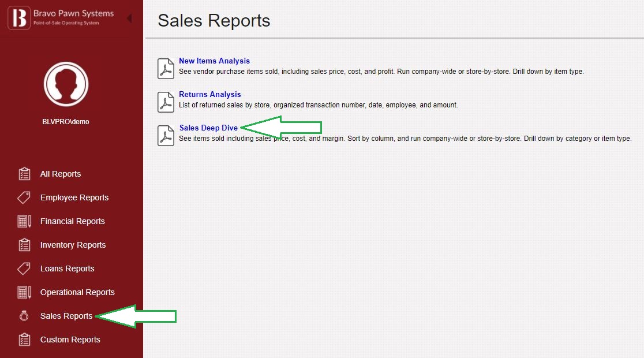This screenshot has height=358, width=644.
Task: Click the Financial Reports calculator icon
Action: click(24, 221)
